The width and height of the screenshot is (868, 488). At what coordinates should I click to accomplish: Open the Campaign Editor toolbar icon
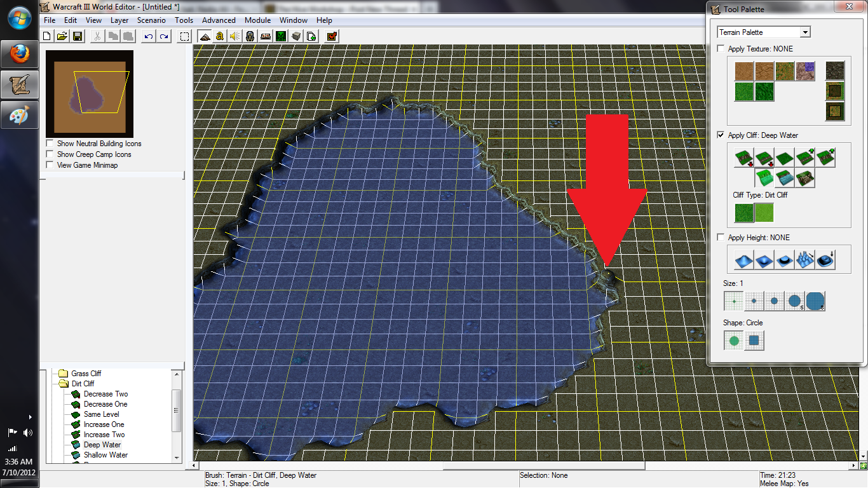(x=266, y=36)
